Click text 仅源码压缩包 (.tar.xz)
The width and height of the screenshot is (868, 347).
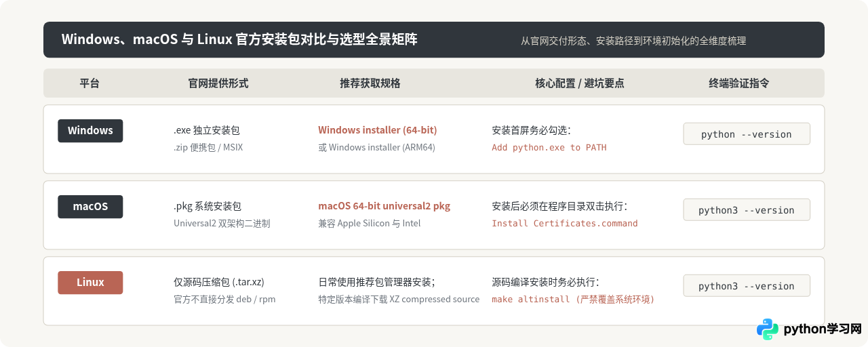[x=220, y=282]
